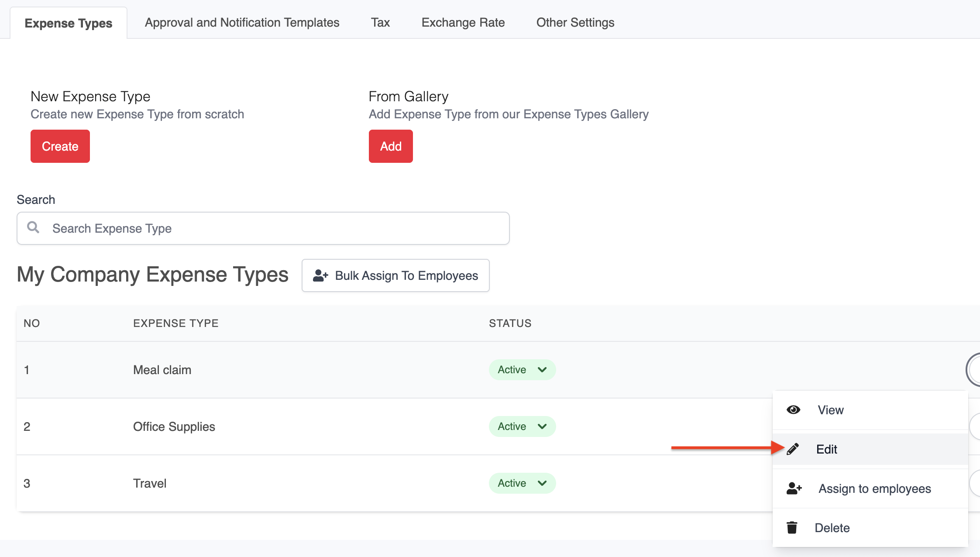Viewport: 980px width, 557px height.
Task: Open Office Supplies row action circle button
Action: coord(975,426)
